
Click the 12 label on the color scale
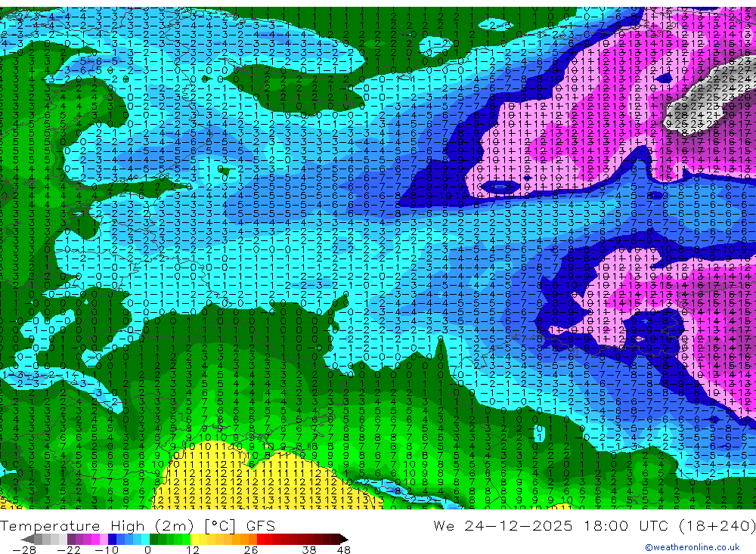[x=193, y=549]
